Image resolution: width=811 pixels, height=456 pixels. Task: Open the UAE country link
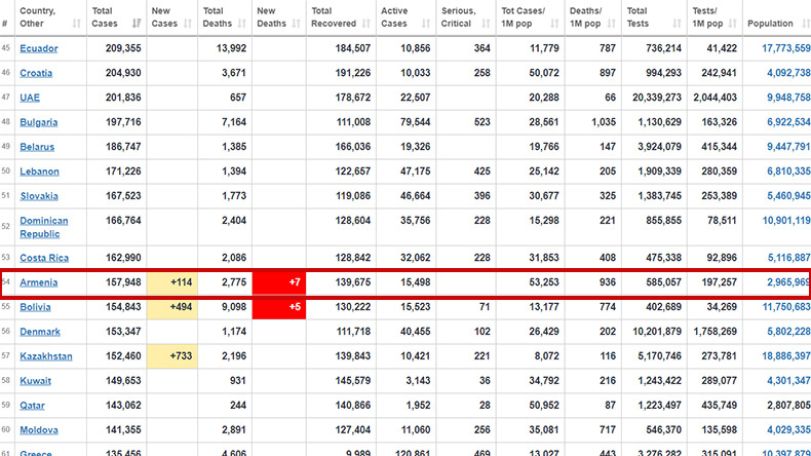click(x=29, y=98)
